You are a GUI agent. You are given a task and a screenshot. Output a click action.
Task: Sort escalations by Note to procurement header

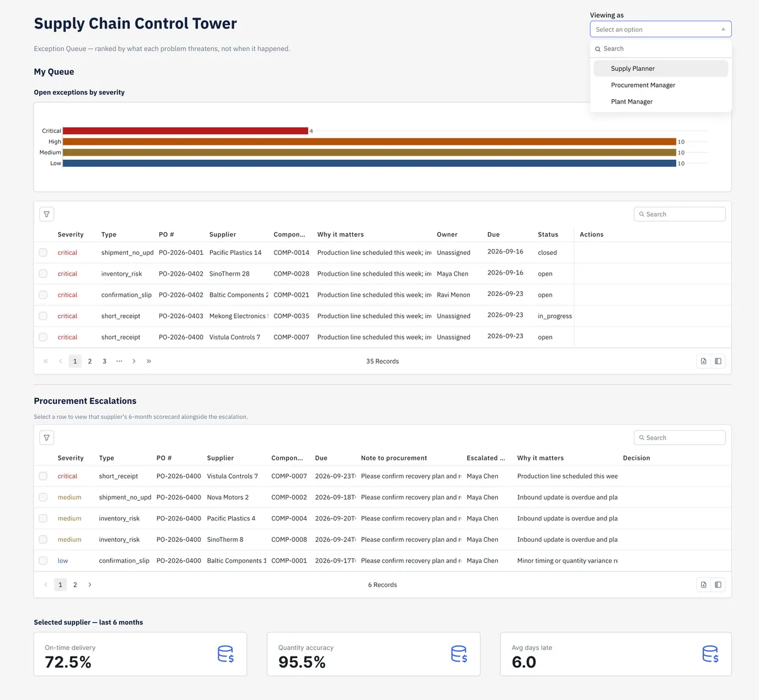tap(394, 458)
